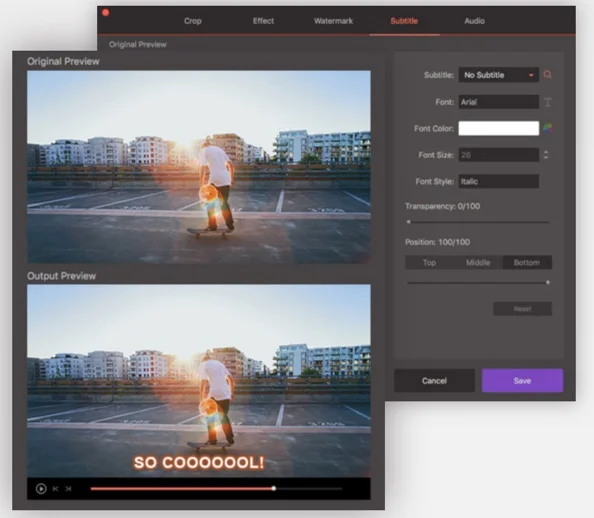Screen dimensions: 594x518
Task: Click the white Font Color swatch
Action: pyautogui.click(x=499, y=128)
